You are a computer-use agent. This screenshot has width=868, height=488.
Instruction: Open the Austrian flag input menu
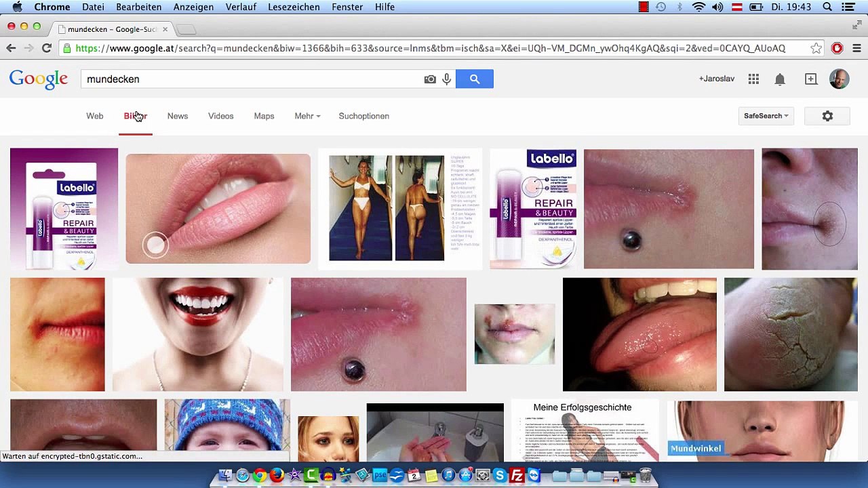coord(737,7)
